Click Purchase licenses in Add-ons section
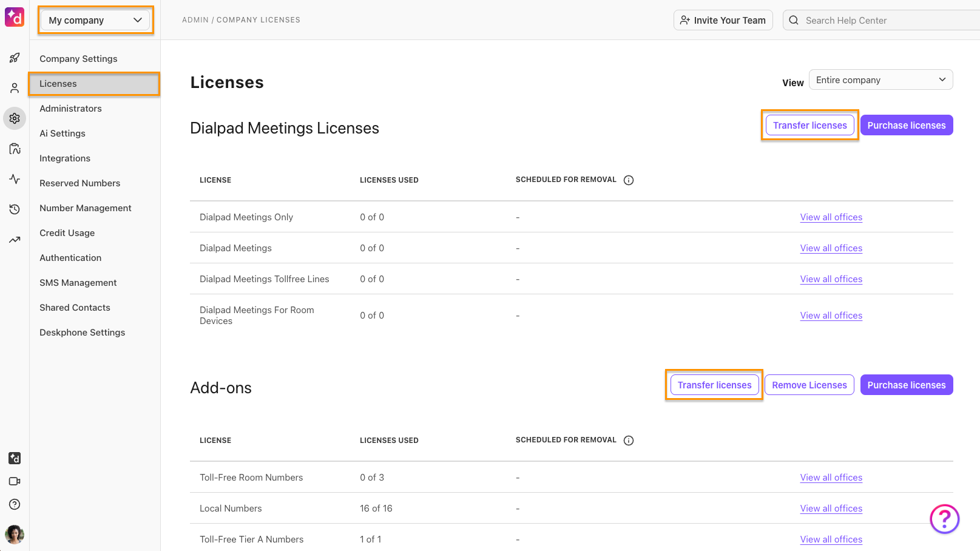Image resolution: width=980 pixels, height=551 pixels. click(x=907, y=385)
